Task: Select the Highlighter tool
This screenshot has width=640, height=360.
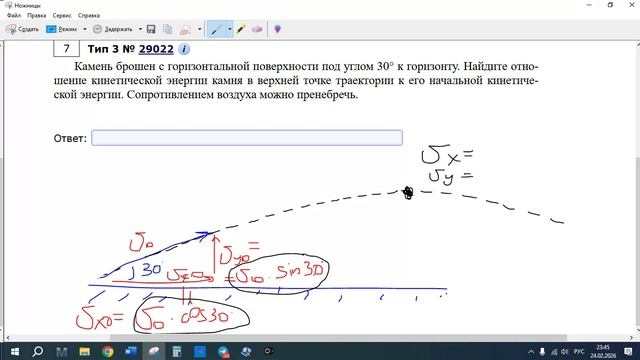Action: click(241, 29)
